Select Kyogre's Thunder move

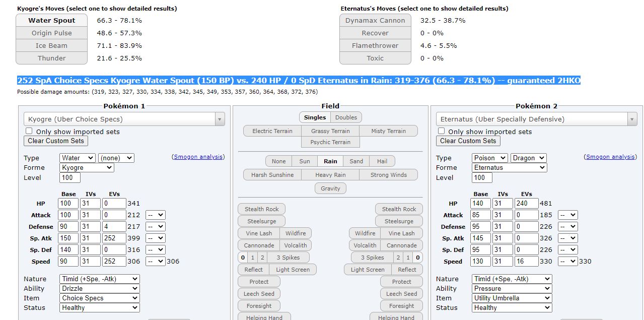tap(51, 58)
